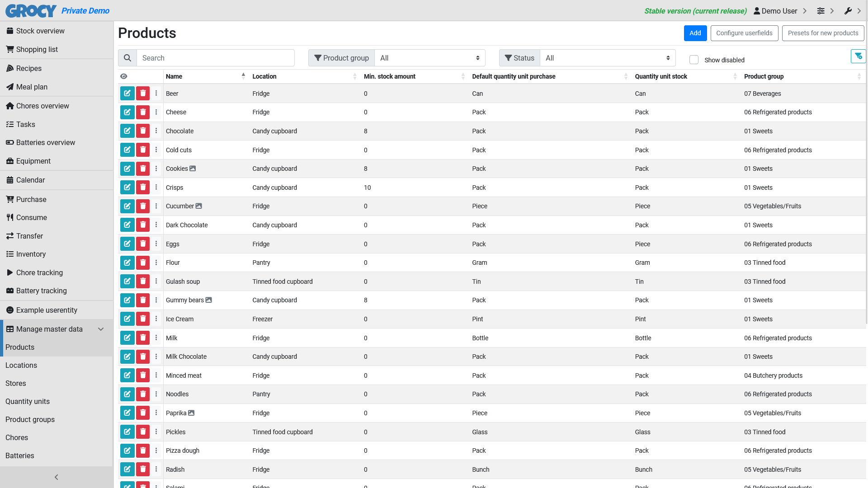Add a new product

[x=695, y=33]
